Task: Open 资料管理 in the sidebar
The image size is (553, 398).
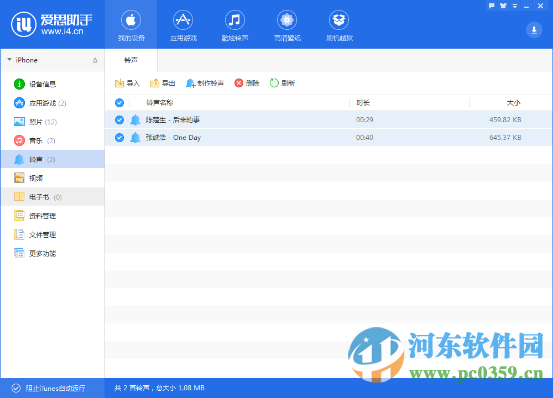Action: (53, 216)
